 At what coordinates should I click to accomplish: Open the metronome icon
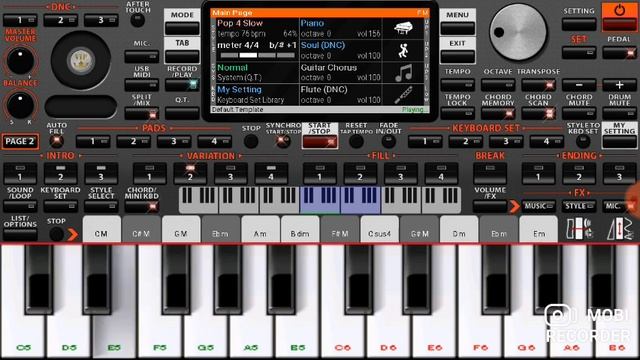pos(619,228)
